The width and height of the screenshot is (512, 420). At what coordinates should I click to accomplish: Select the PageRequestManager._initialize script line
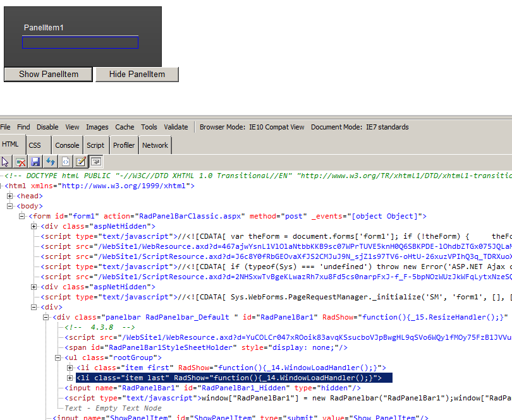pos(276,297)
